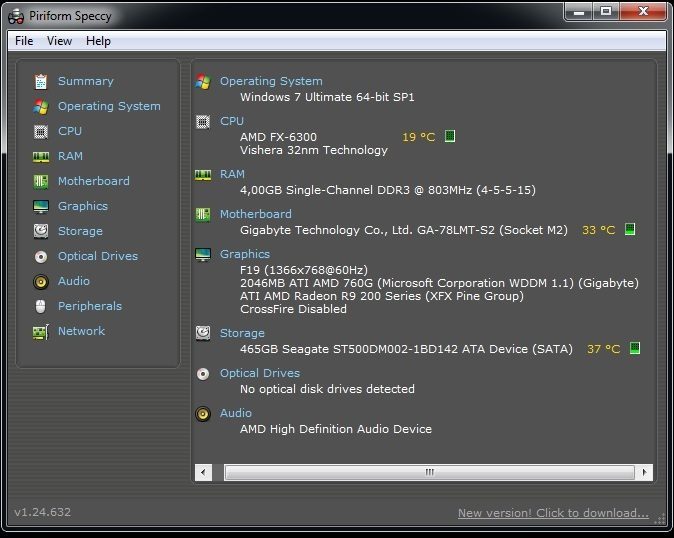Click the Network card icon in sidebar
This screenshot has width=674, height=538.
41,332
